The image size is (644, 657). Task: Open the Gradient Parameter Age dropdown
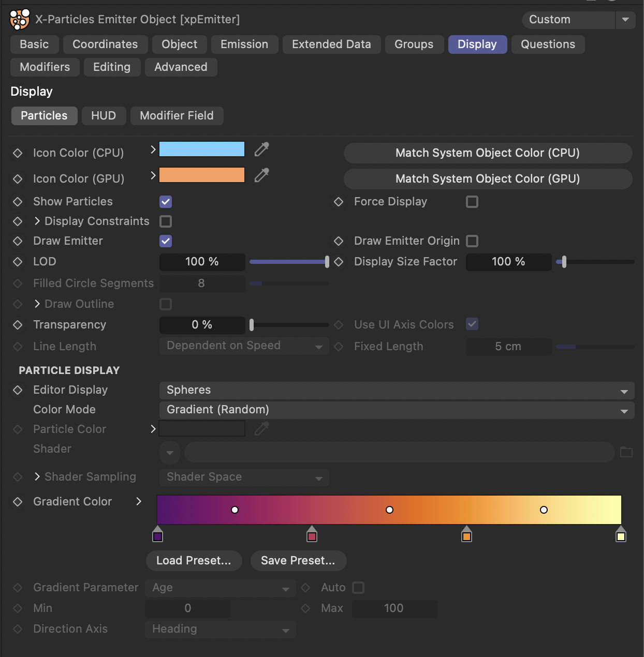[x=221, y=588]
